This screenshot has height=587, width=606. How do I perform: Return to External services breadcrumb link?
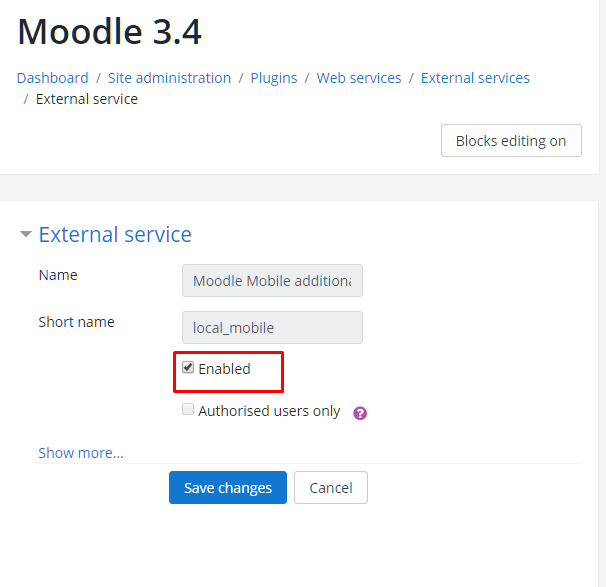coord(475,78)
